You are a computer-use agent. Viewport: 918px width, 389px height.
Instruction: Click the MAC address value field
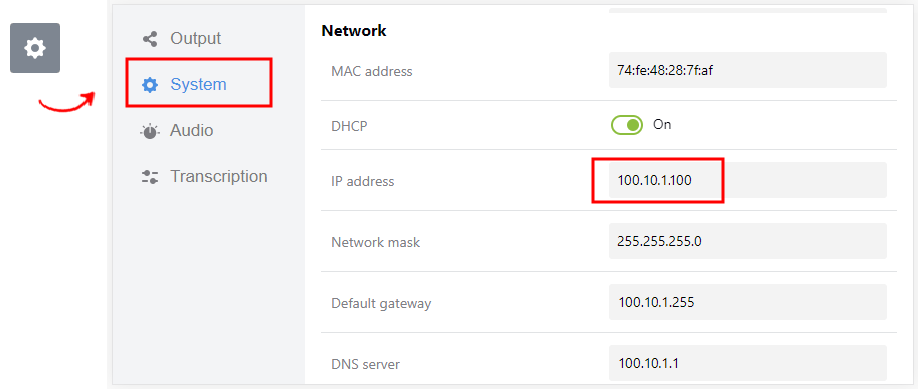(x=748, y=70)
